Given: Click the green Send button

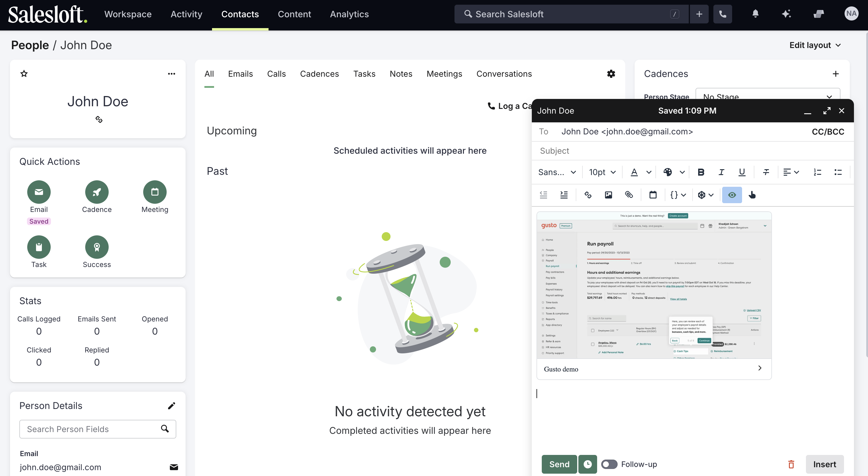Looking at the screenshot, I should [559, 464].
